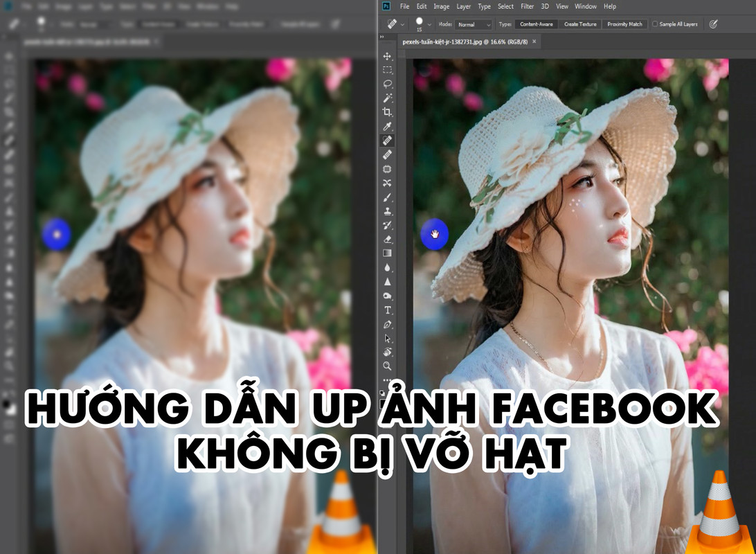Screen dimensions: 756x554
Task: Select the Crop tool
Action: click(387, 112)
